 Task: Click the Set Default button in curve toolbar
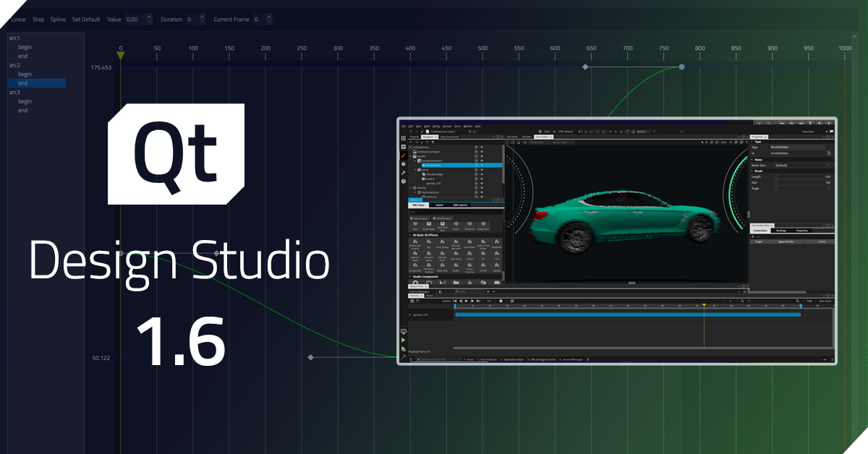86,20
